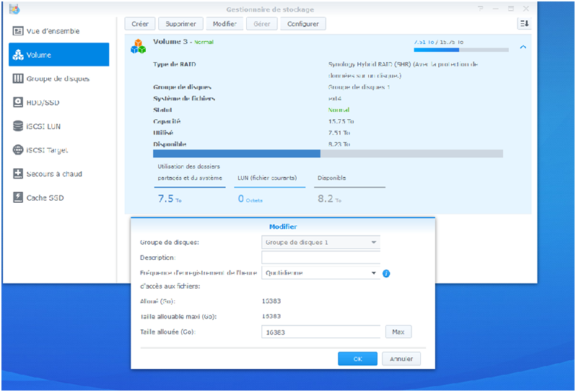Image resolution: width=576 pixels, height=392 pixels.
Task: Collapse the Volume 3 details chevron
Action: [523, 48]
